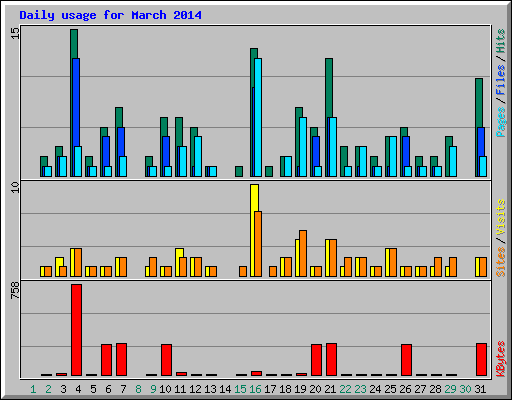This screenshot has width=512, height=400.
Task: Click the day 24 axis label
Action: pos(375,389)
